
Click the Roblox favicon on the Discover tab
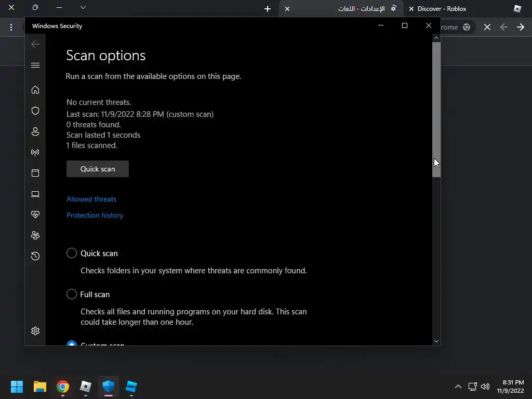point(517,9)
